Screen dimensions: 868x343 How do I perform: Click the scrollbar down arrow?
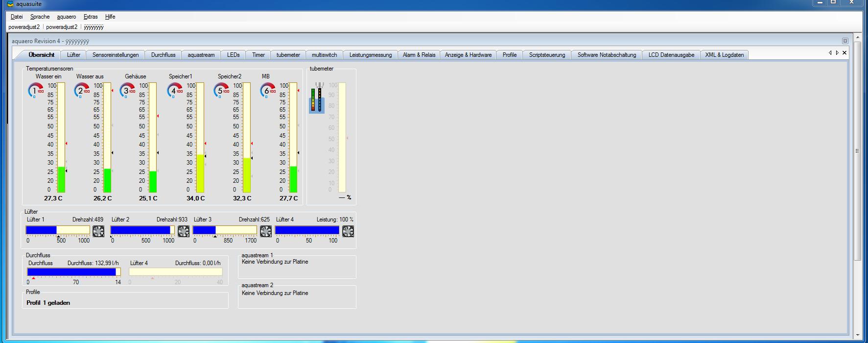857,336
